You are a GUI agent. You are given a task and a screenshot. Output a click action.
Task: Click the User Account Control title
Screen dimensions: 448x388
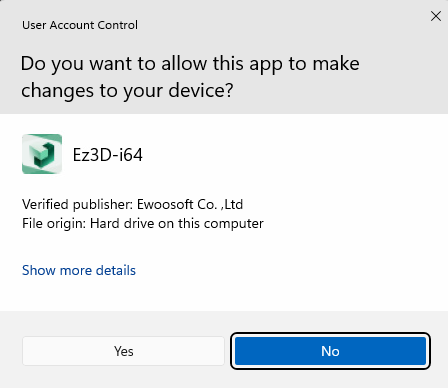[x=80, y=25]
